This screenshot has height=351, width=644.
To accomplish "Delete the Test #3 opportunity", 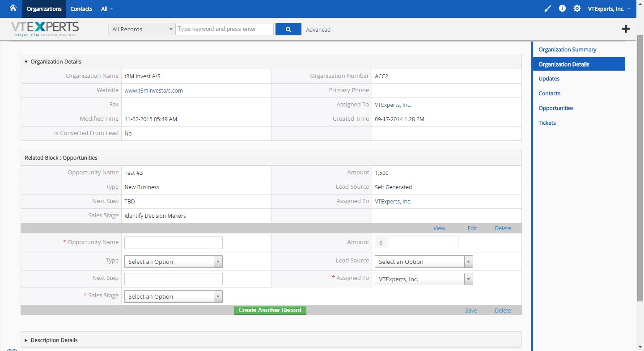I will coord(503,228).
